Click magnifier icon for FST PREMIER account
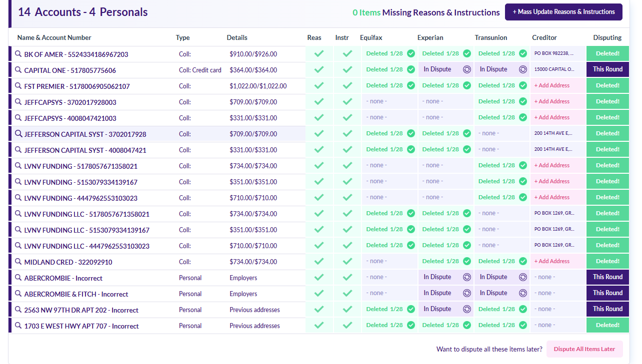 point(18,86)
